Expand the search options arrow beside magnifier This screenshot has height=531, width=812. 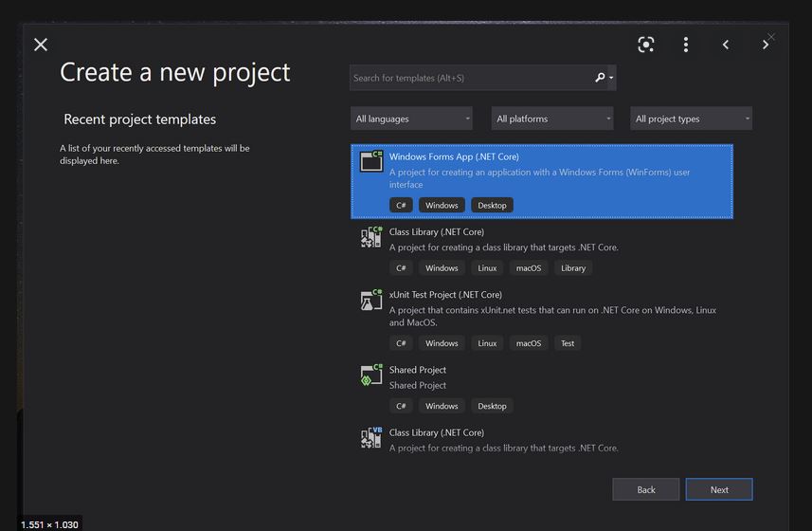click(611, 78)
